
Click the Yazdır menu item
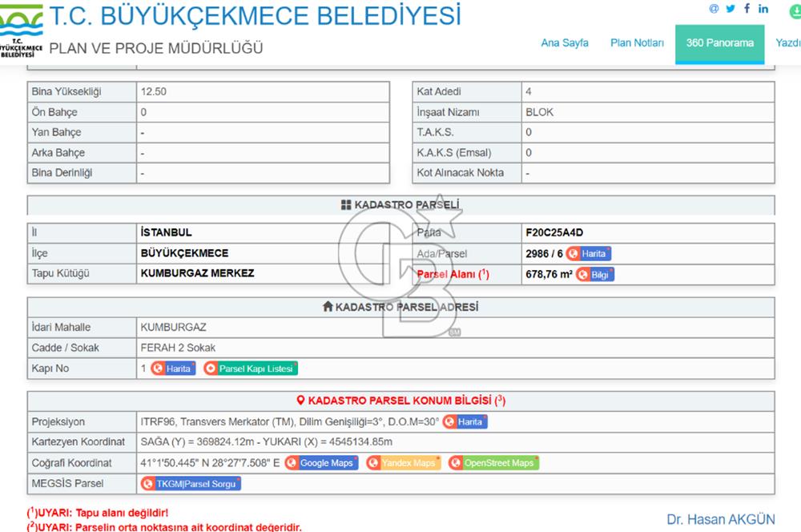787,43
